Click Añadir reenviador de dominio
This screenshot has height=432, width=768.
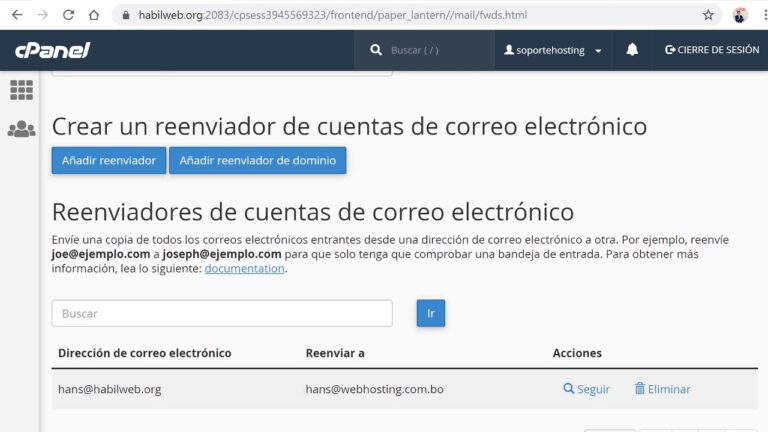pos(258,160)
